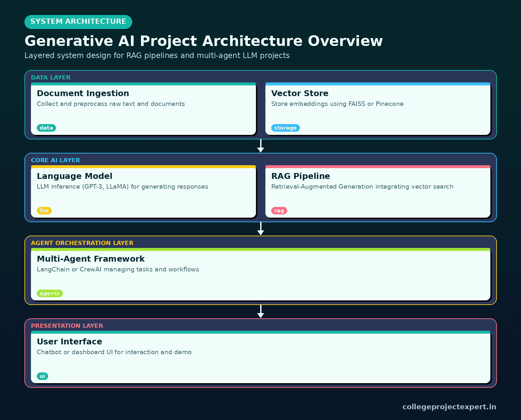Select the Document Ingestion card title
This screenshot has width=521, height=420.
[x=83, y=94]
